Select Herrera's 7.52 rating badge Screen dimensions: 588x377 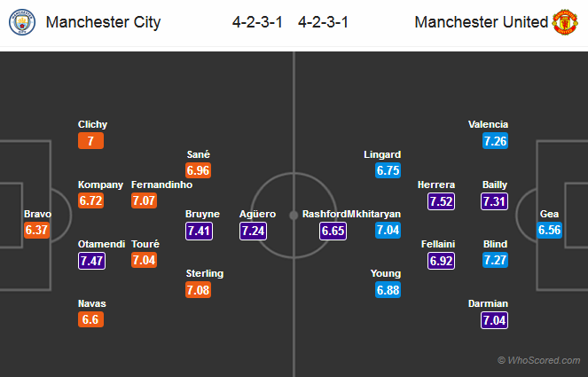point(443,201)
